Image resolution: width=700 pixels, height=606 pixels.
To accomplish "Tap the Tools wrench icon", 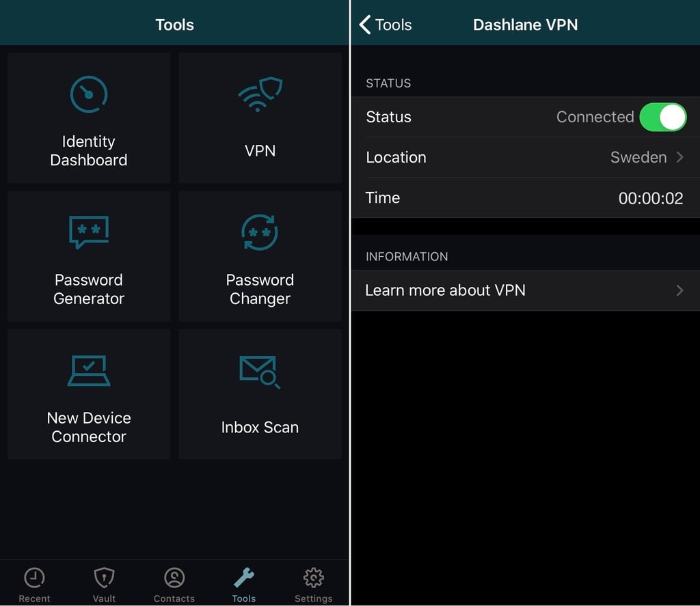I will pyautogui.click(x=244, y=577).
